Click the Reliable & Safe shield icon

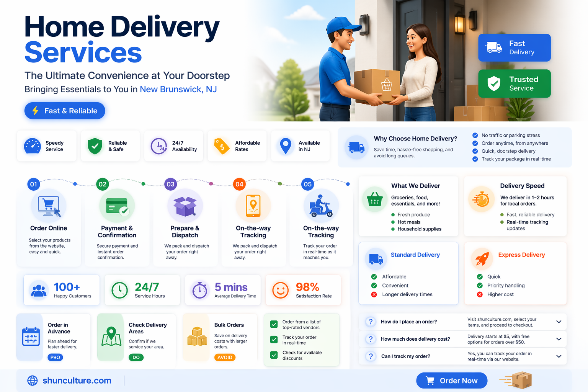95,146
